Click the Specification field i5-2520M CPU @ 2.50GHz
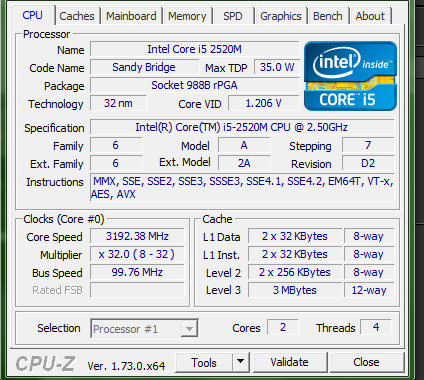This screenshot has width=424, height=380. click(242, 127)
